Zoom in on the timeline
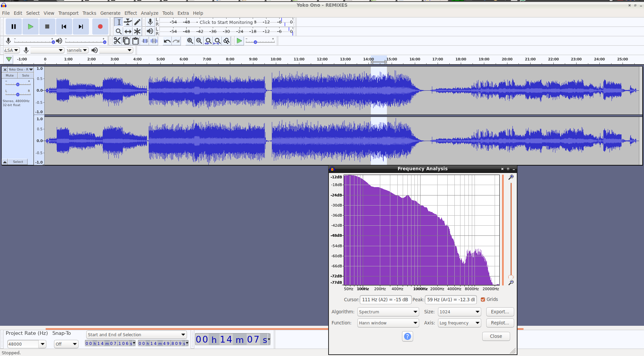 [x=190, y=41]
